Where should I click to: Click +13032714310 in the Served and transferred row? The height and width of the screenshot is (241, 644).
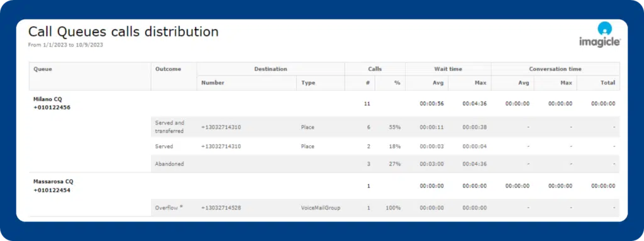pyautogui.click(x=221, y=127)
